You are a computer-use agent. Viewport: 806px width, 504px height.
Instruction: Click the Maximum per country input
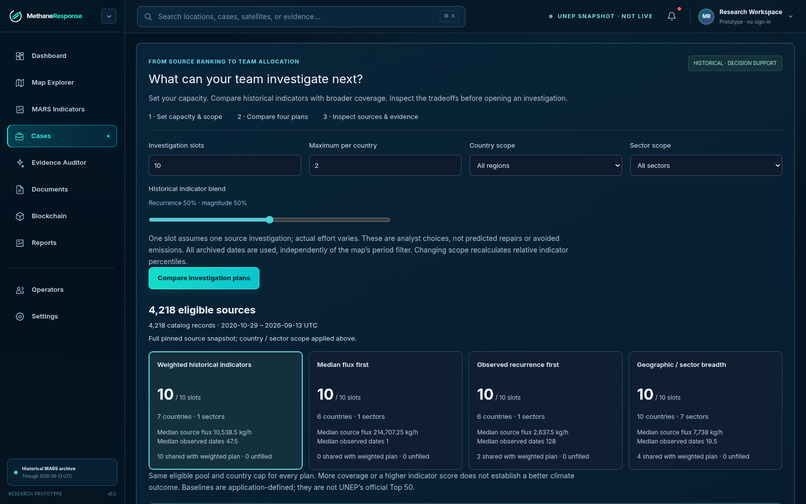[385, 166]
